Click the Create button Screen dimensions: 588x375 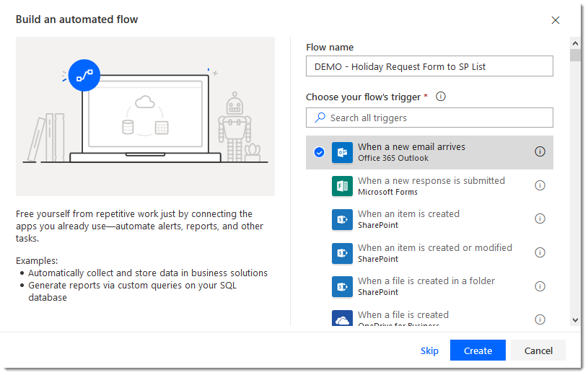point(478,350)
